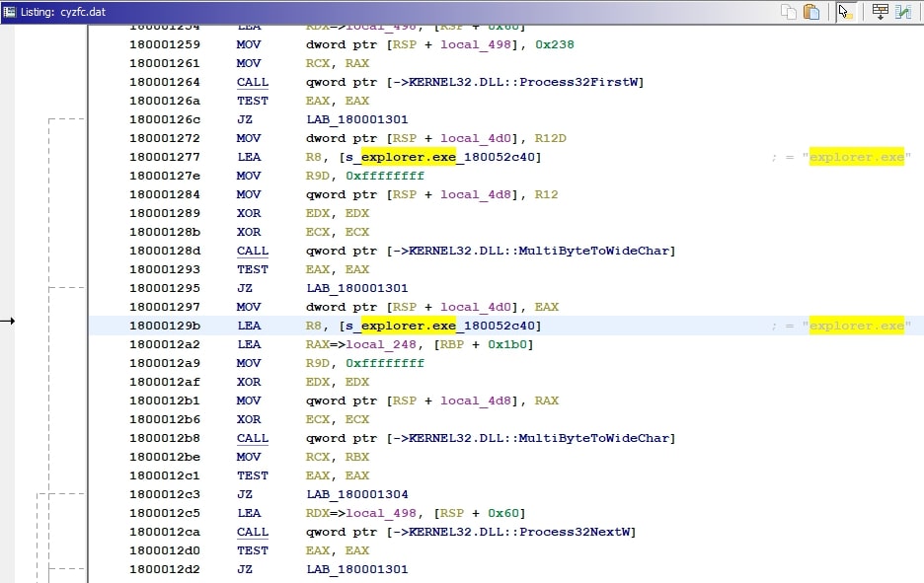The image size is (924, 583).
Task: Select the 0x238 scalar operand
Action: [x=554, y=44]
